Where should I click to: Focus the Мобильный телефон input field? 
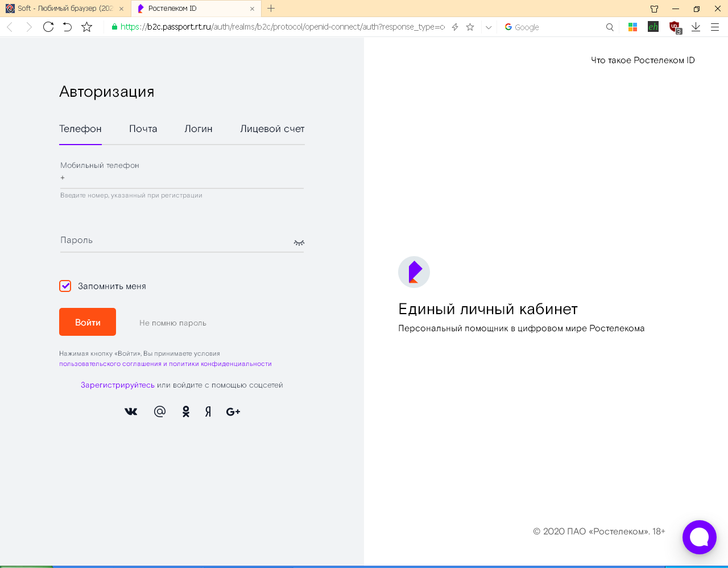click(182, 178)
